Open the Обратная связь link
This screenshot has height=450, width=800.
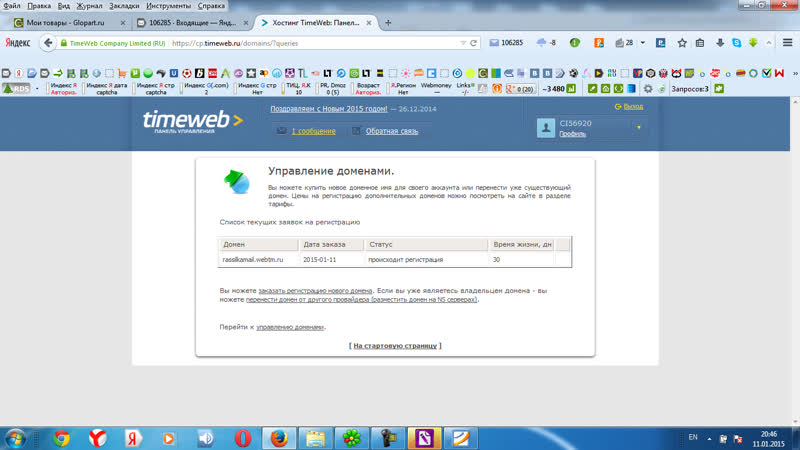click(391, 131)
